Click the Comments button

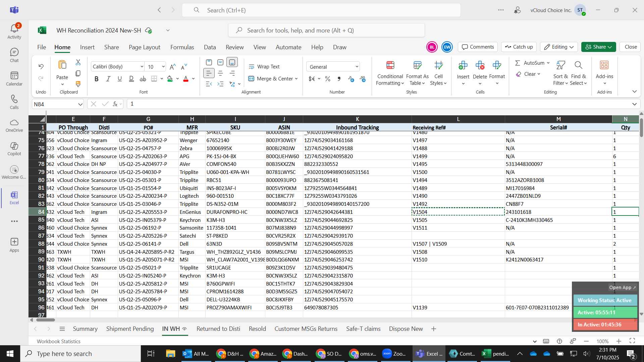pos(478,47)
